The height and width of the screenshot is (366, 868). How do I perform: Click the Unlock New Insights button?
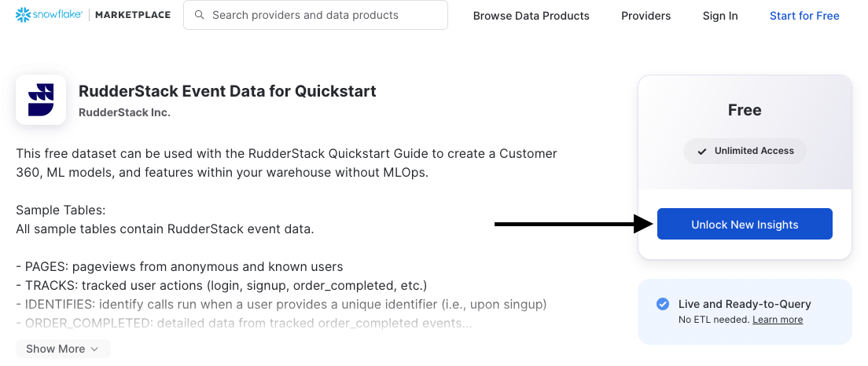[745, 224]
